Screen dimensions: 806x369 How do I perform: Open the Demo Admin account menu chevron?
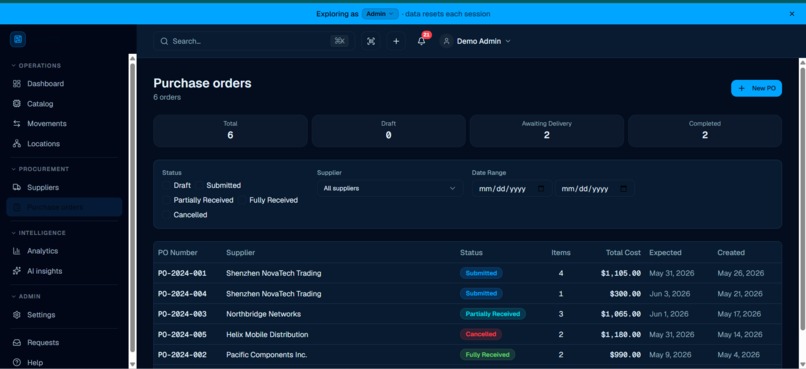tap(508, 41)
